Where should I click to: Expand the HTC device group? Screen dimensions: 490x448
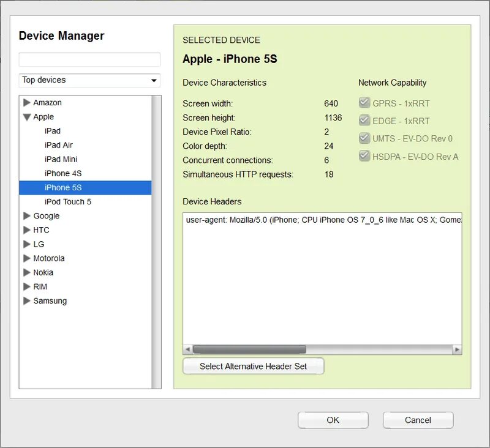[x=27, y=230]
